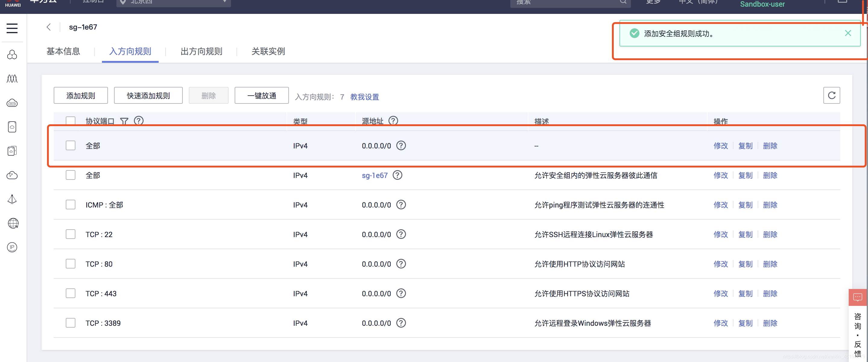Click help icon next to sg-1e67 source
Viewport: 868px width, 362px height.
coord(398,175)
